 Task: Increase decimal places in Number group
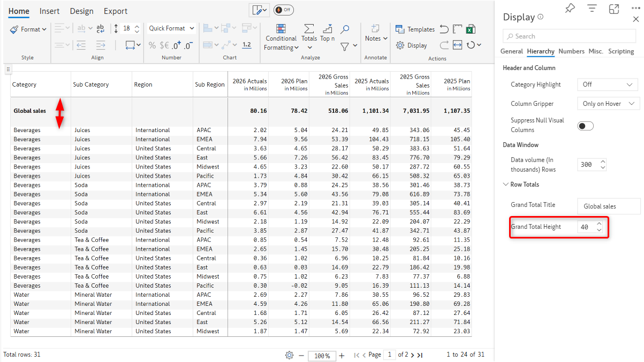[177, 45]
